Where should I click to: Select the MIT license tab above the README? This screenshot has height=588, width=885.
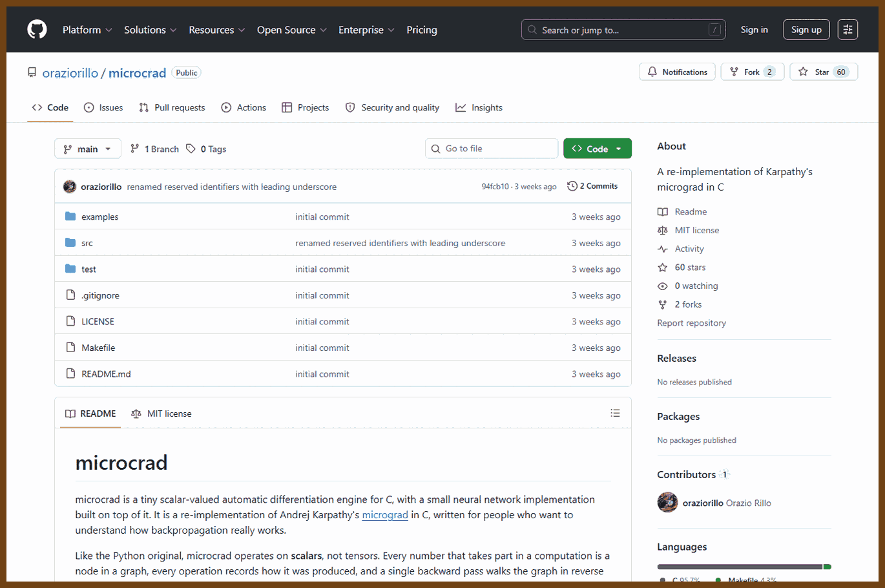click(161, 414)
